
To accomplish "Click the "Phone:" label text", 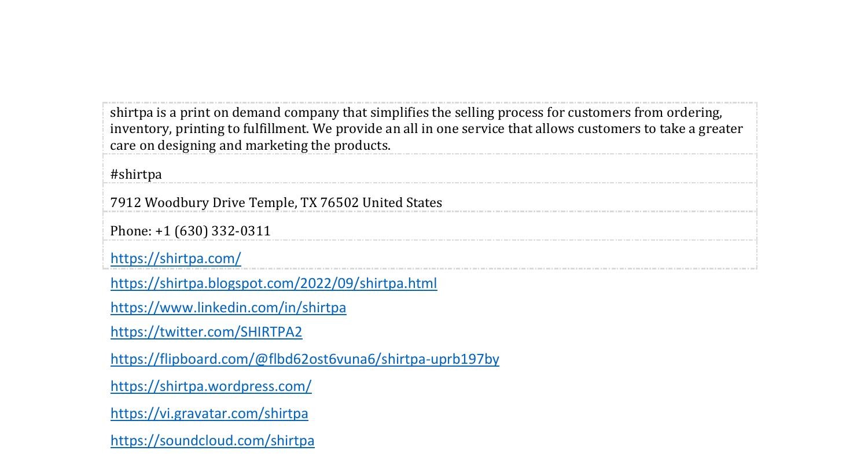I will [131, 231].
